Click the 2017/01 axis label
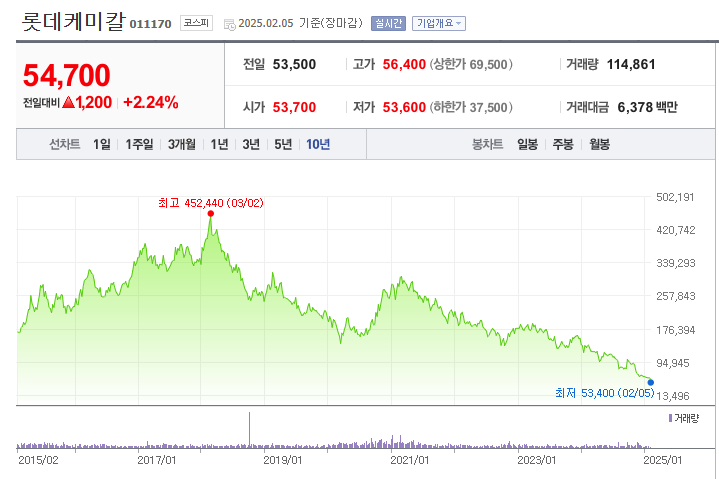Screen dimensions: 719x479 pyautogui.click(x=157, y=460)
